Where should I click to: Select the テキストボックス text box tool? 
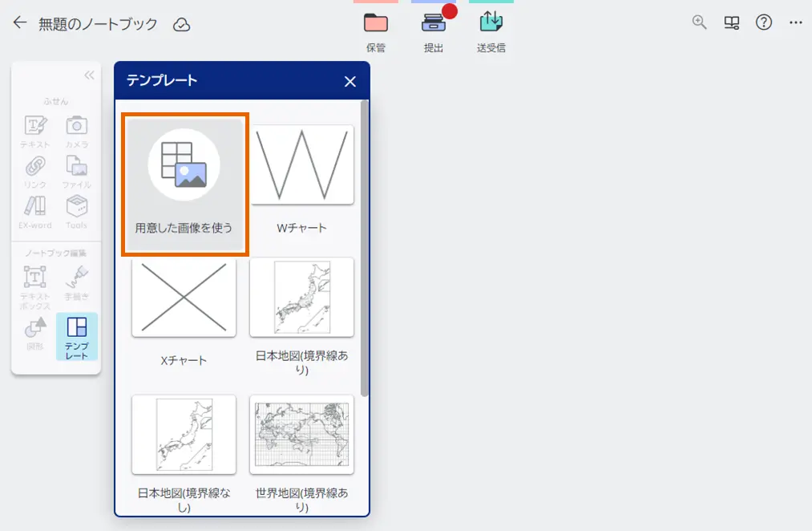(x=34, y=282)
